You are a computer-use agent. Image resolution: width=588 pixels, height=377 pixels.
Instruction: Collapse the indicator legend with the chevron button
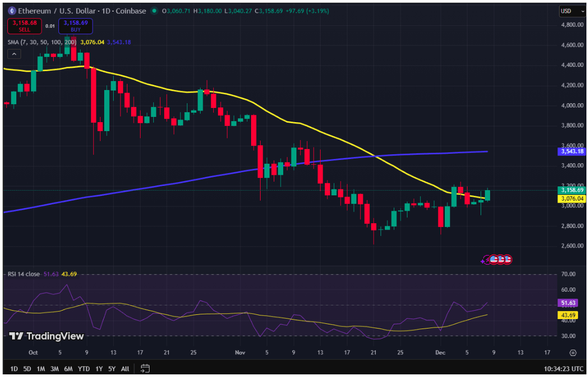click(14, 54)
